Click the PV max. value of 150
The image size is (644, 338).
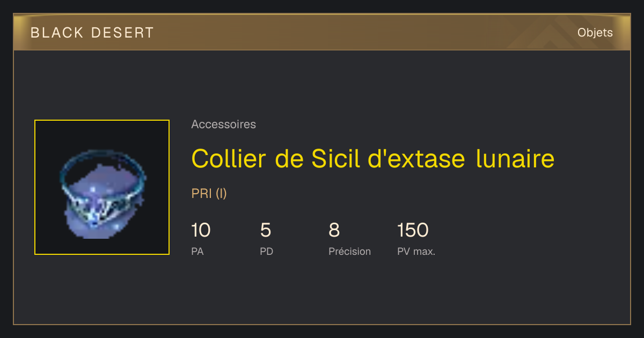(x=413, y=231)
